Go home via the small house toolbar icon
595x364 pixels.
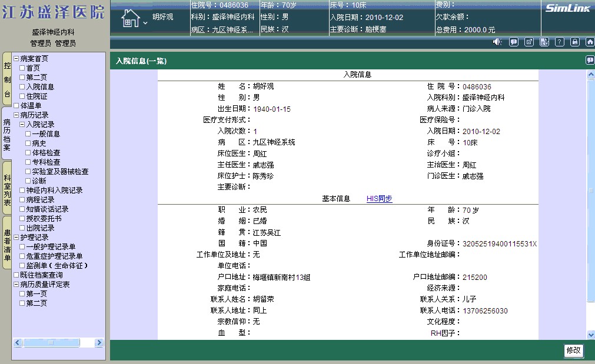pos(589,42)
